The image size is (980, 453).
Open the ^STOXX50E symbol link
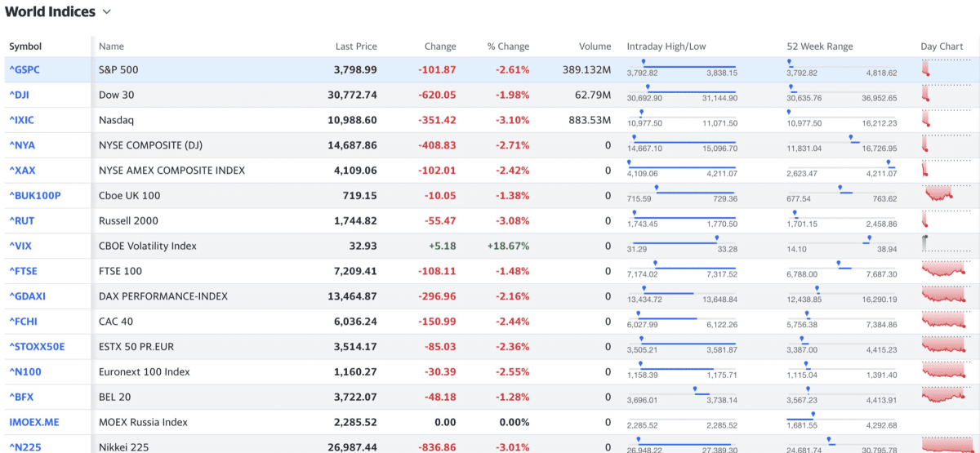coord(37,347)
